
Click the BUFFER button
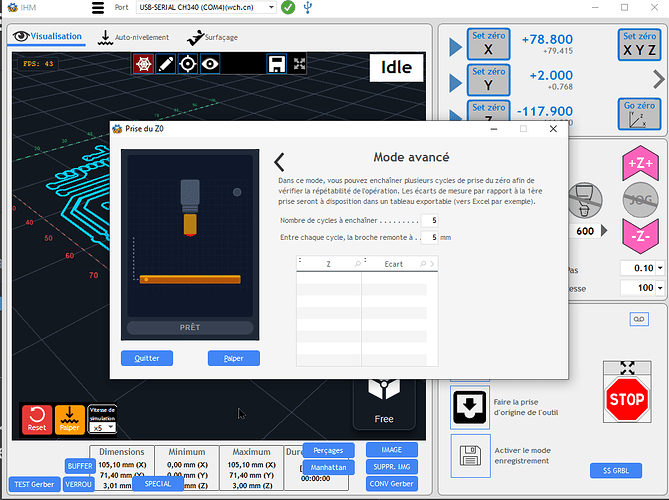[x=80, y=466]
